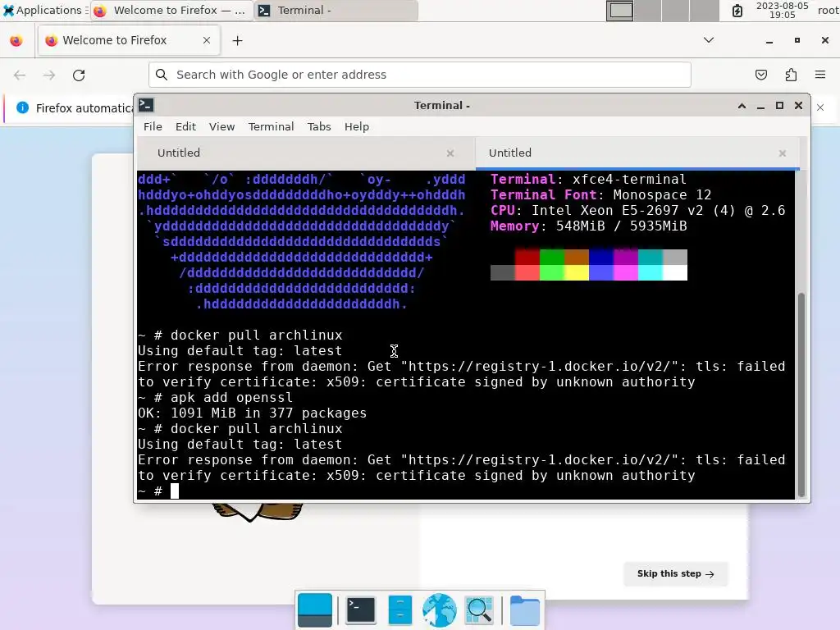Screen dimensions: 840x630
Task: Go back in Firefox
Action: pos(20,75)
